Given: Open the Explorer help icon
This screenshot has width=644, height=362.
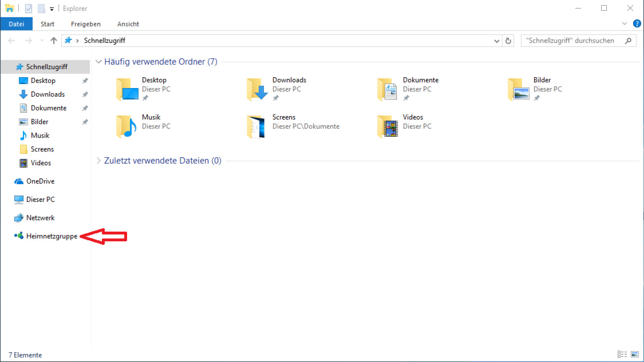Looking at the screenshot, I should pyautogui.click(x=637, y=24).
